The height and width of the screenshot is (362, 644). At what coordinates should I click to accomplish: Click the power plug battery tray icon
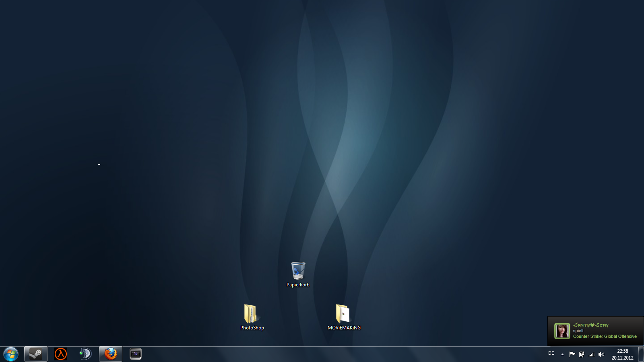pyautogui.click(x=582, y=354)
